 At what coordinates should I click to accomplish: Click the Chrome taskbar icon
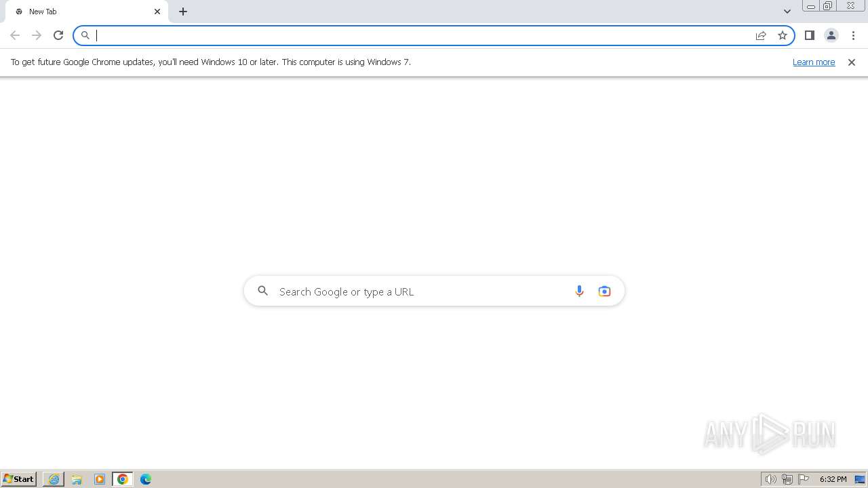pyautogui.click(x=123, y=479)
